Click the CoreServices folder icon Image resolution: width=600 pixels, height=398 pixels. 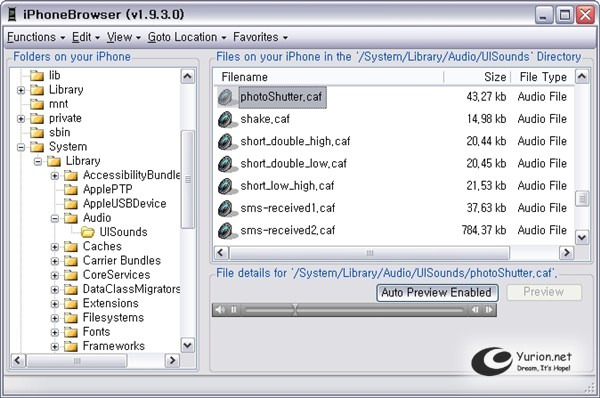71,275
